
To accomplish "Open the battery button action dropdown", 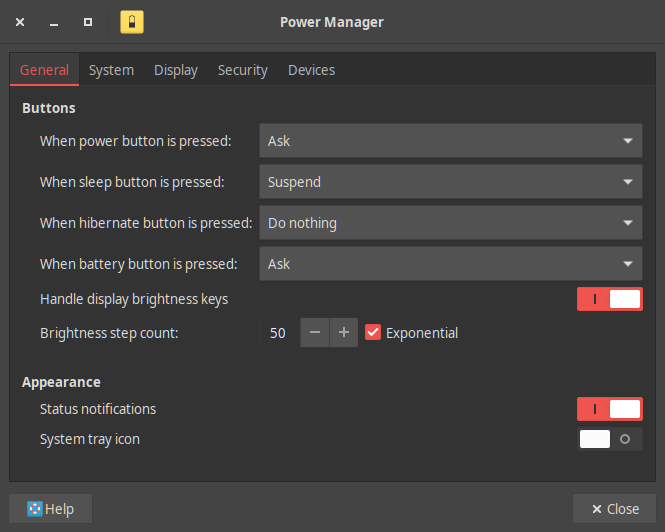I will click(450, 264).
